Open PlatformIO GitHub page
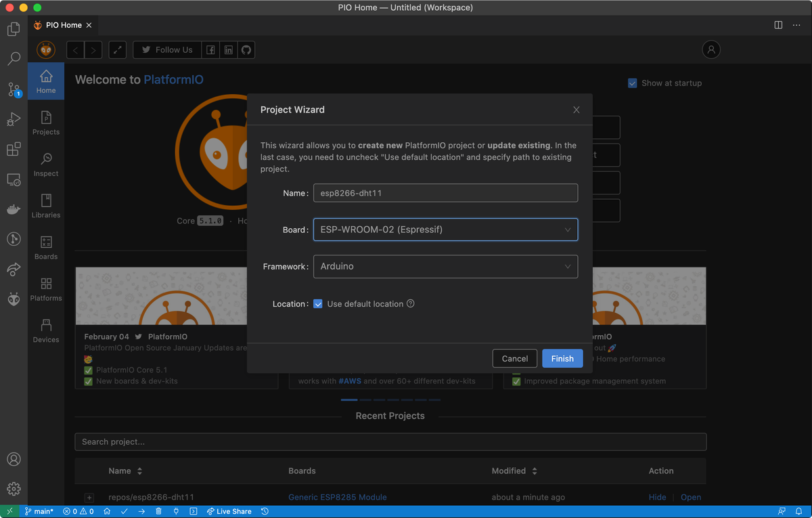Viewport: 812px width, 518px height. (x=246, y=50)
